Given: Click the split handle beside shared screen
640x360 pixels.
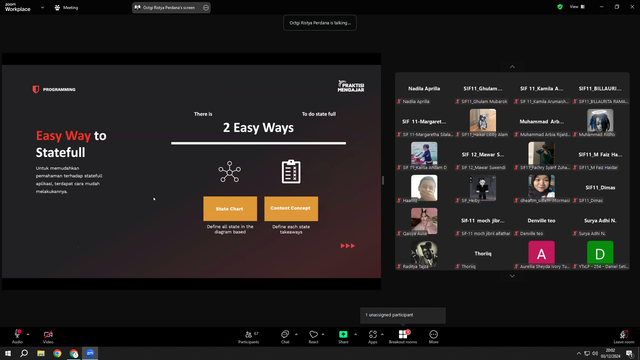Looking at the screenshot, I should pos(383,180).
